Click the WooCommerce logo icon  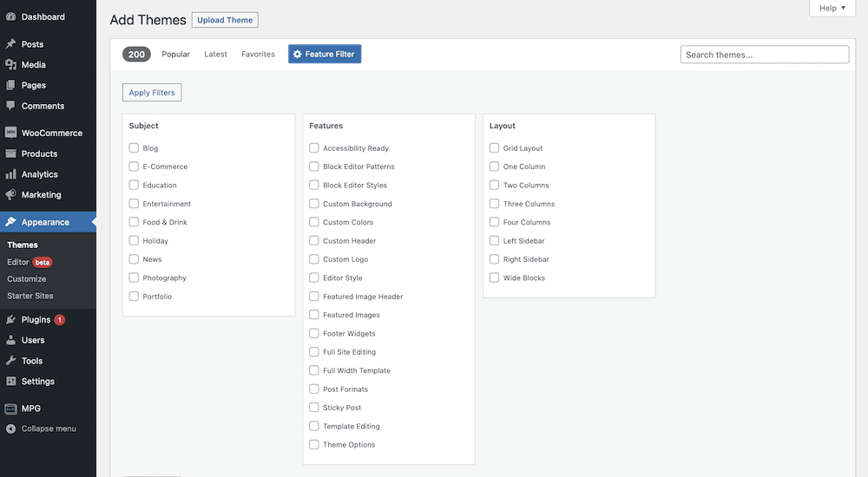point(10,134)
